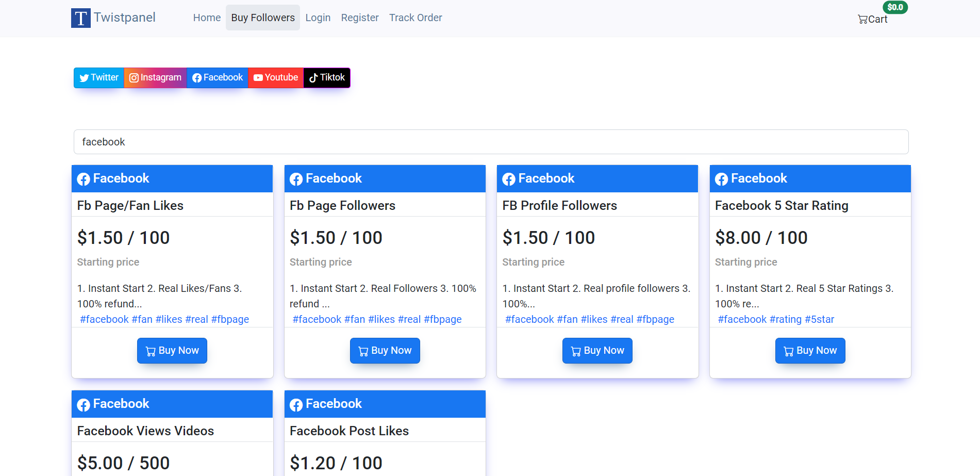980x476 pixels.
Task: Click the Facebook icon on the 5 Star Rating card
Action: (x=722, y=179)
